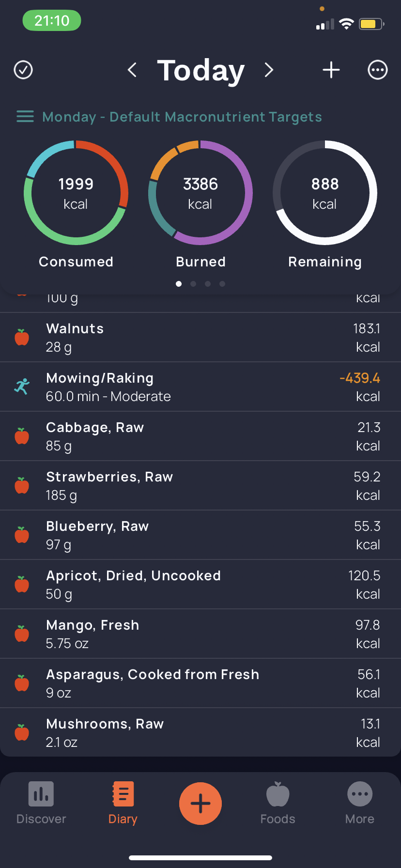Open the Monday macronutrient targets menu icon

(25, 117)
